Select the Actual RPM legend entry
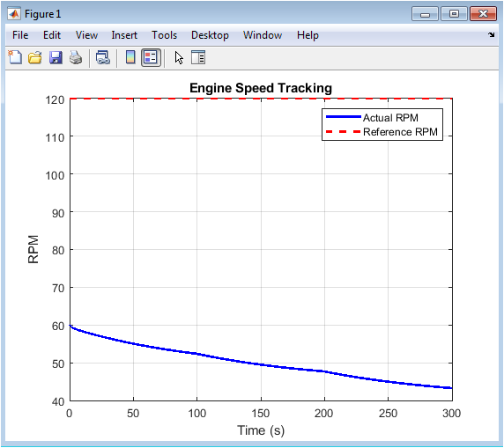 [372, 118]
